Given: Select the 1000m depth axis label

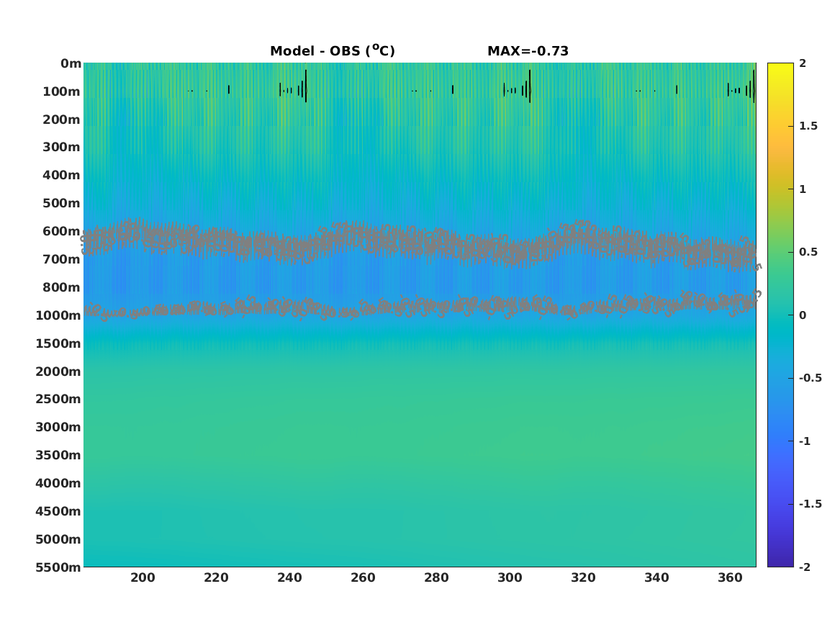Looking at the screenshot, I should click(58, 315).
